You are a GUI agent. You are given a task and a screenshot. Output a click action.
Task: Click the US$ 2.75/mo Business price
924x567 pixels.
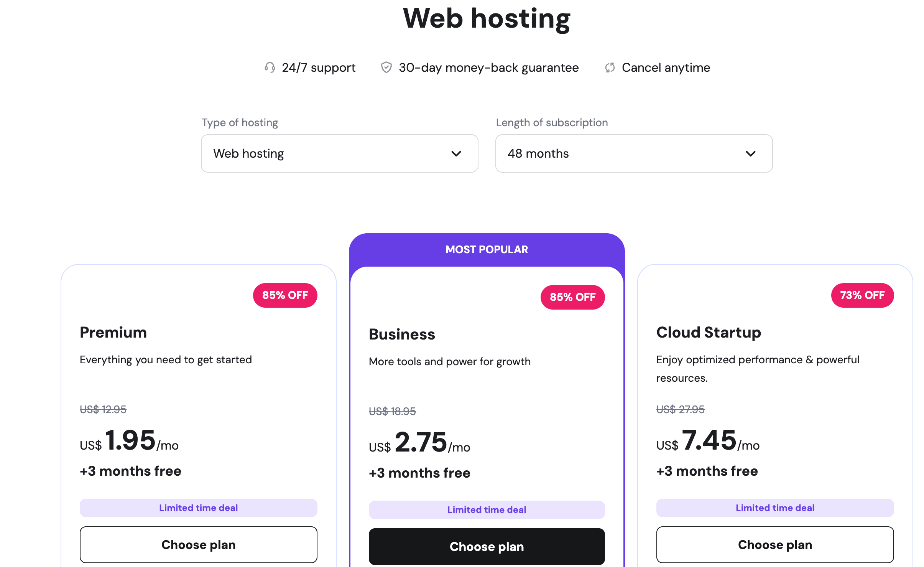pyautogui.click(x=419, y=444)
